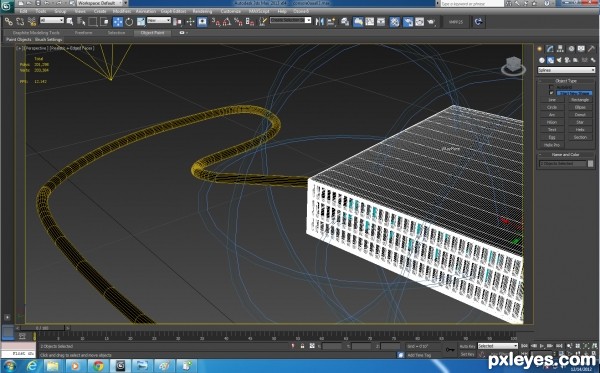Select the Select and Link tool
600x373 pixels.
tap(9, 22)
